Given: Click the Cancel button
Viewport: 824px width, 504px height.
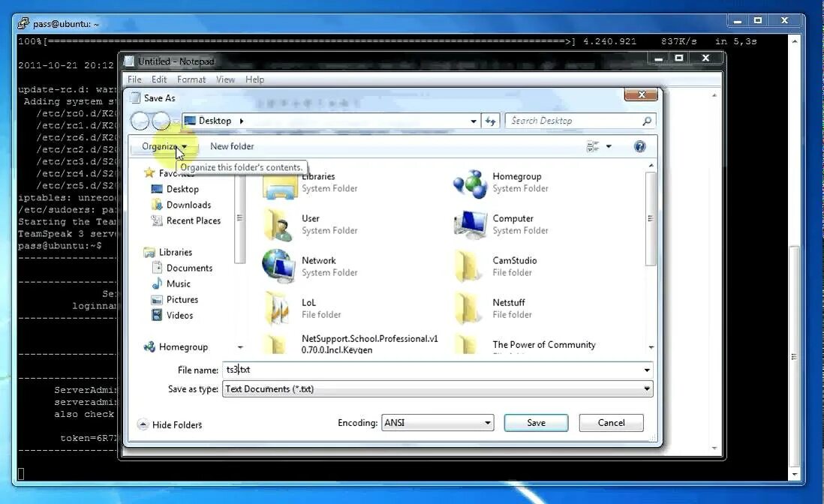Looking at the screenshot, I should [x=611, y=423].
